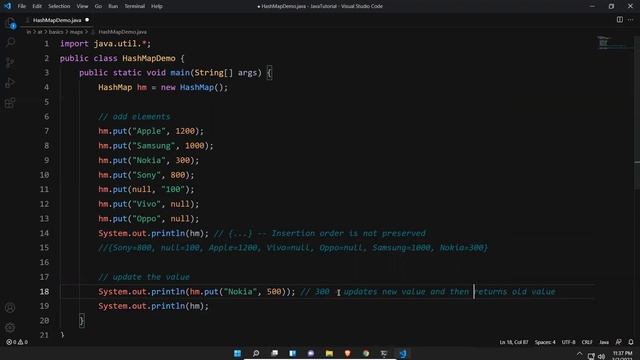
Task: Open the Run menu
Action: [x=113, y=6]
